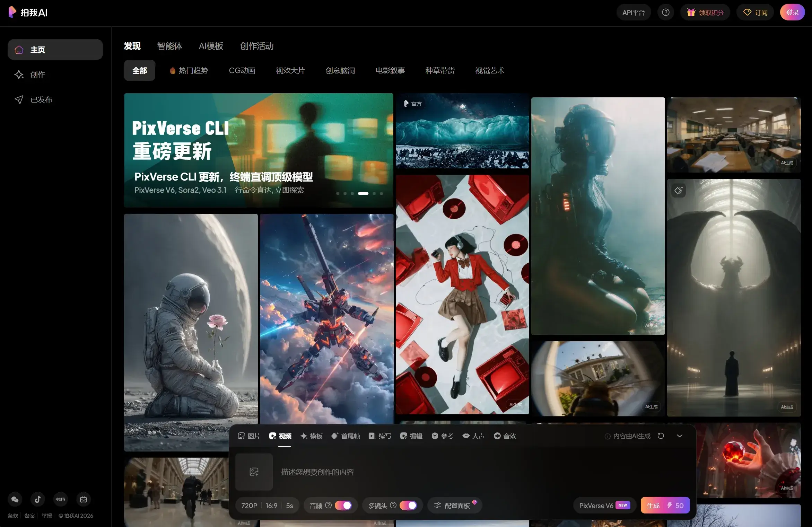Toggle the 多镜头 multi-shot switch
This screenshot has height=527, width=812.
coord(408,506)
